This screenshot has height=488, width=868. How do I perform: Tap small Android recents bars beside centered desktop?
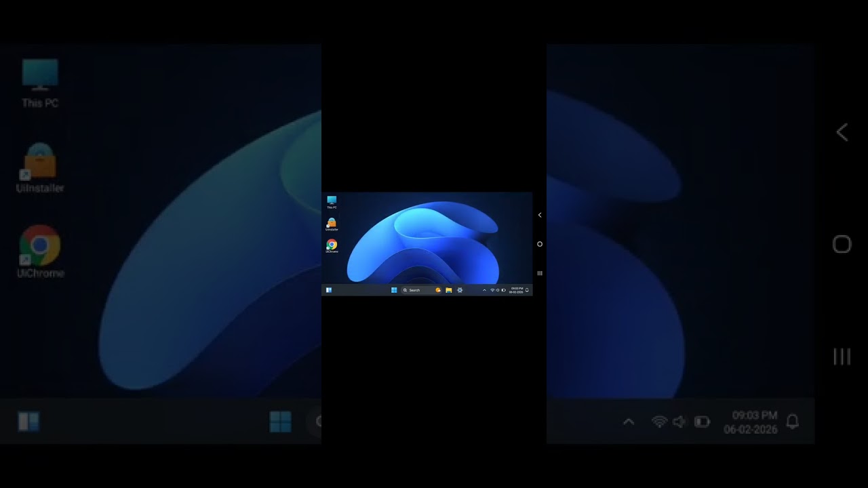point(540,273)
